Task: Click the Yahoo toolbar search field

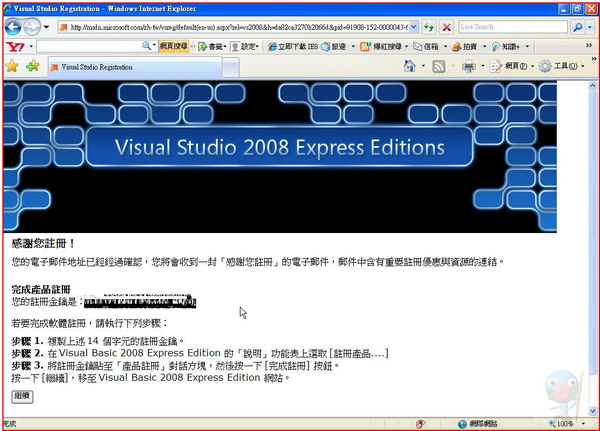Action: coord(89,46)
